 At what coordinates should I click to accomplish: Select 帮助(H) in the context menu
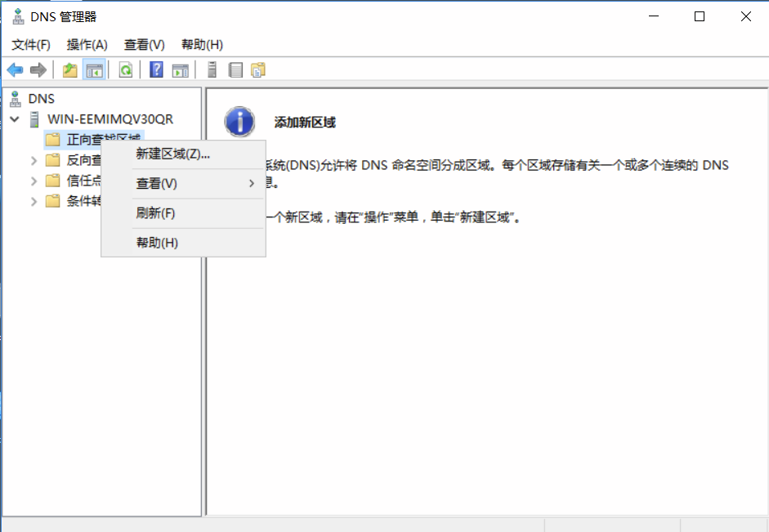(183, 243)
